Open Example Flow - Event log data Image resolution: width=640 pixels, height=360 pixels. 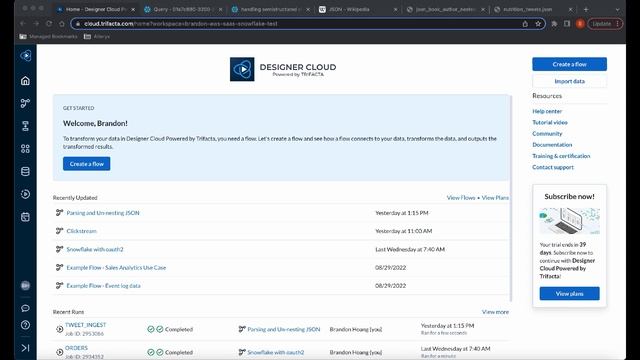tap(103, 286)
